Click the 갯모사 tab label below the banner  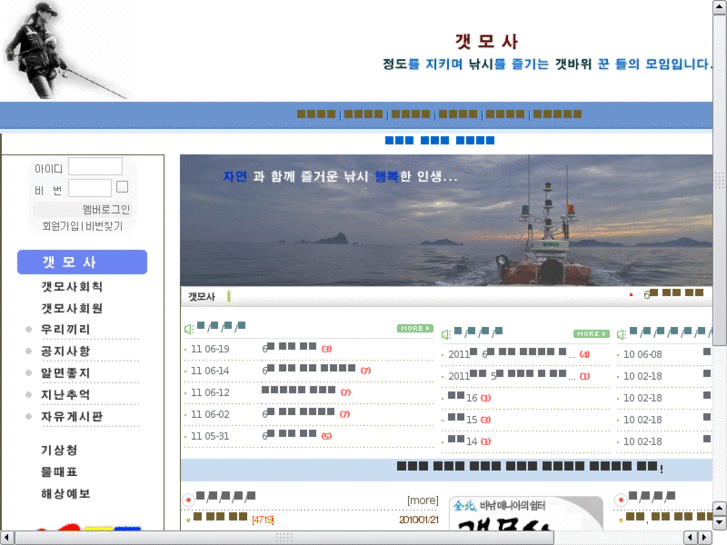tap(202, 297)
